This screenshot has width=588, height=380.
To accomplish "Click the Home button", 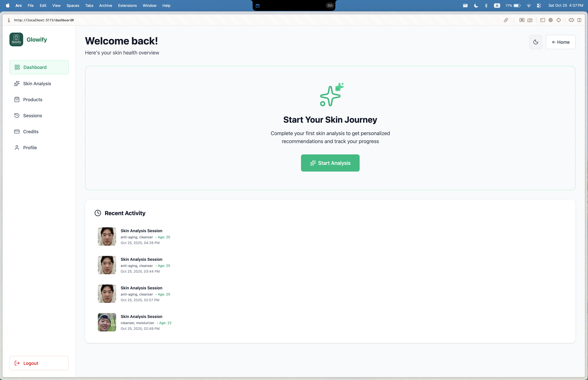I will 560,42.
